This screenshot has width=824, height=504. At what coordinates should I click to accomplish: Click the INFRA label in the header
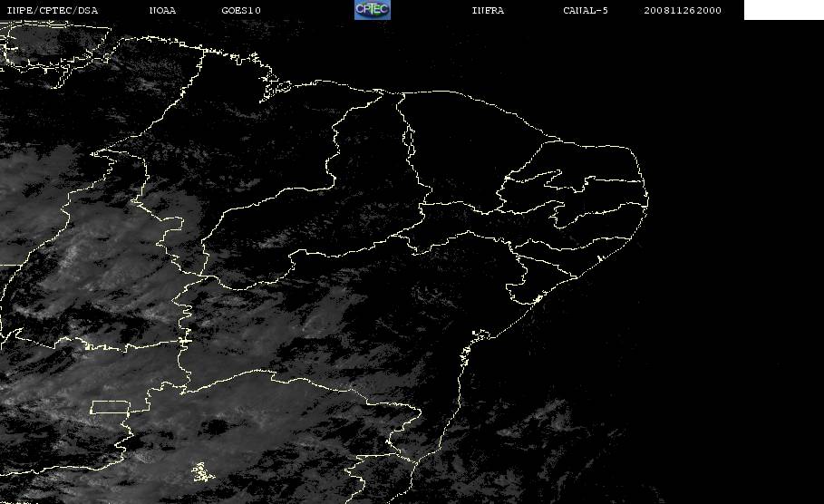pos(488,11)
